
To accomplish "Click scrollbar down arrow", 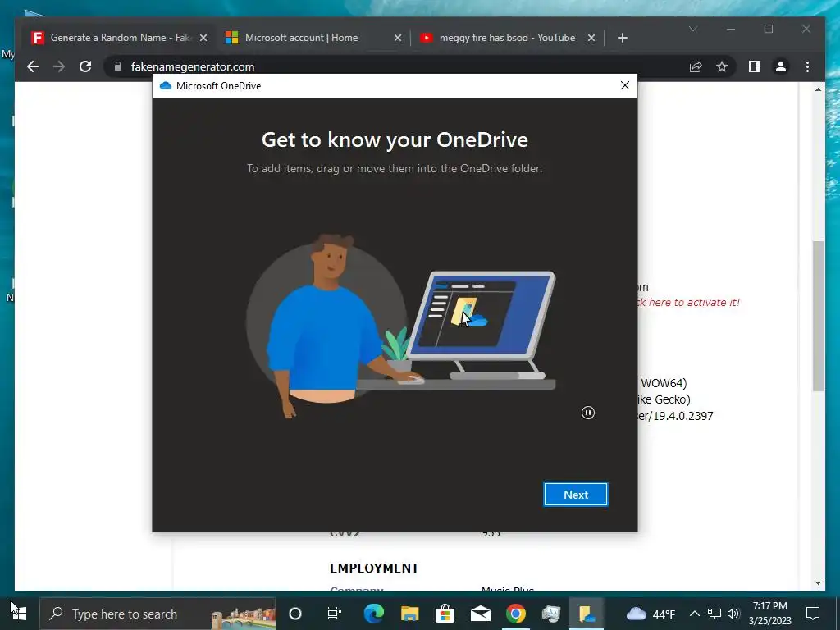I will pos(818,583).
